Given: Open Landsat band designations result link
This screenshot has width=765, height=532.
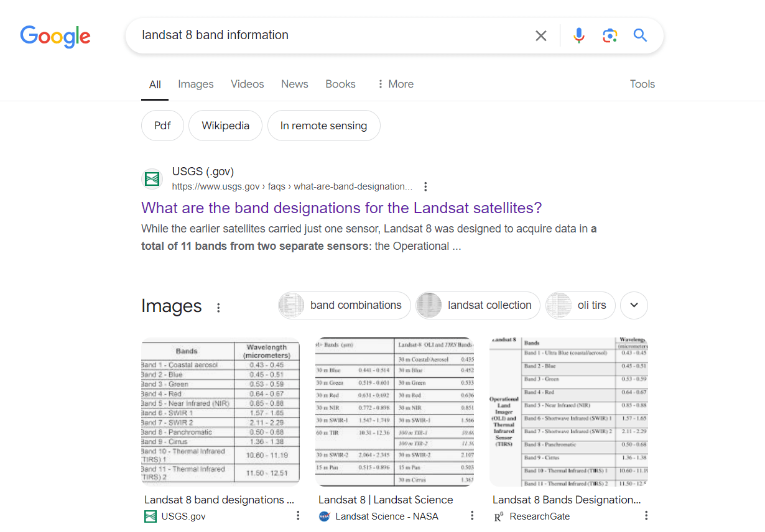Looking at the screenshot, I should tap(341, 208).
